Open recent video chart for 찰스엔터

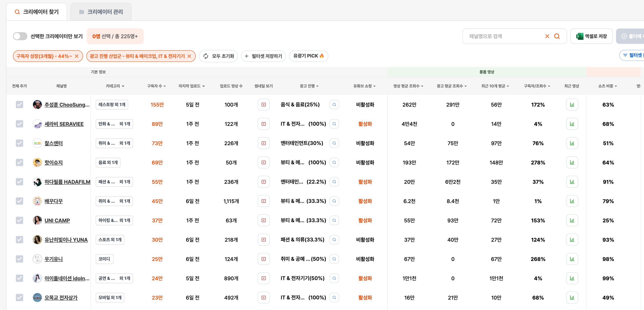pos(572,143)
